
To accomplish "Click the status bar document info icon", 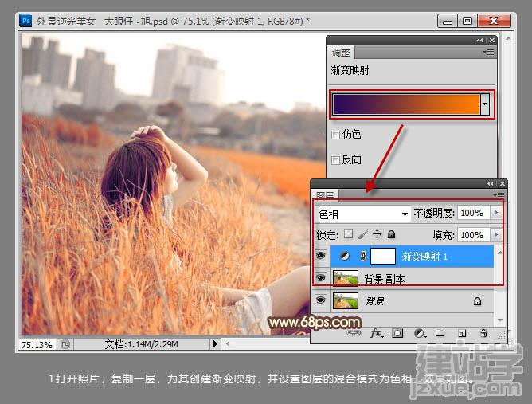I will click(65, 344).
